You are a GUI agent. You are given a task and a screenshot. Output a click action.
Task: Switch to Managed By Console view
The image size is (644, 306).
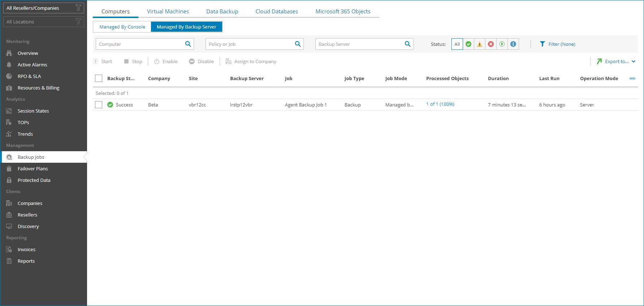(x=122, y=27)
